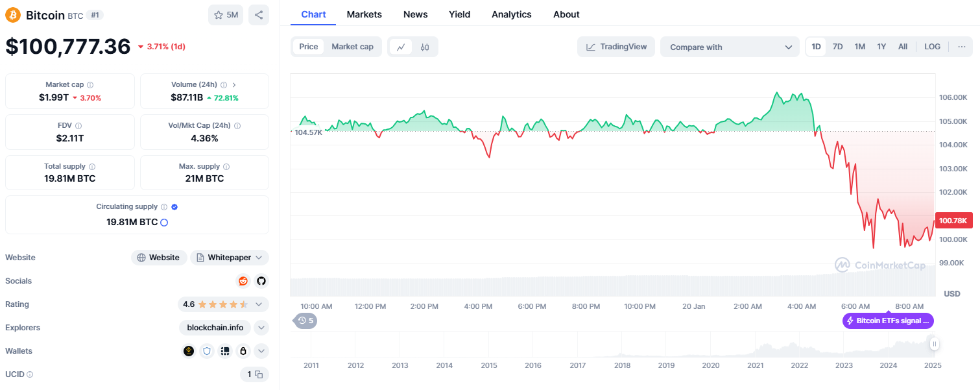Select the line chart view icon

401,47
